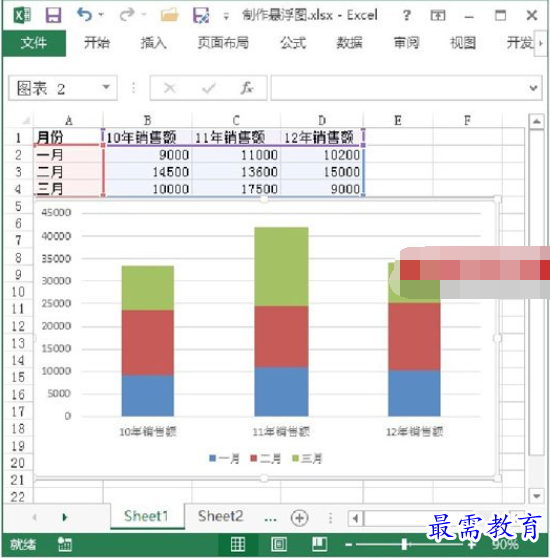This screenshot has height=558, width=550.
Task: Show more sheets via the ellipsis
Action: (270, 518)
